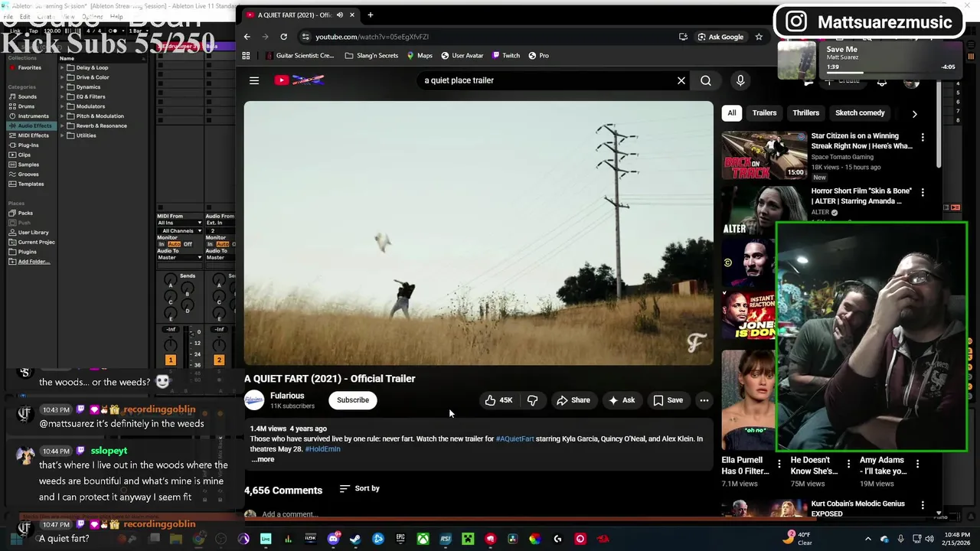Expand the description with ...more
The image size is (980, 551).
tap(263, 459)
